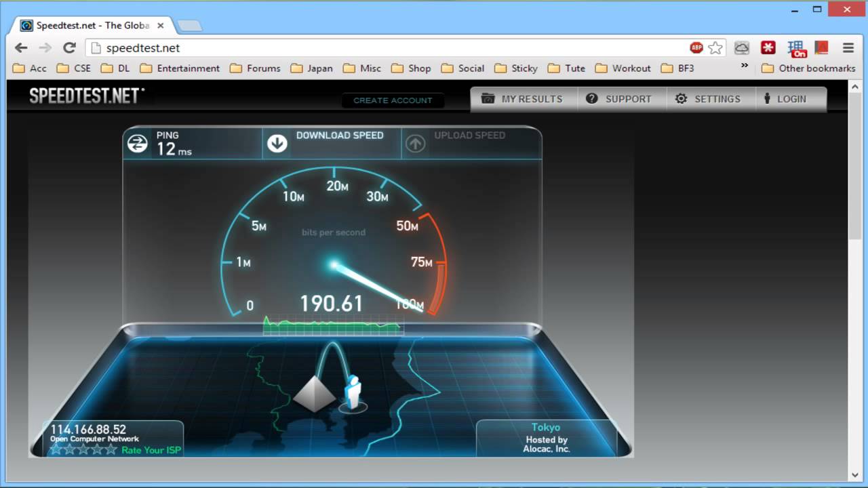Click the browser forward arrow
The image size is (868, 488).
pyautogui.click(x=45, y=47)
